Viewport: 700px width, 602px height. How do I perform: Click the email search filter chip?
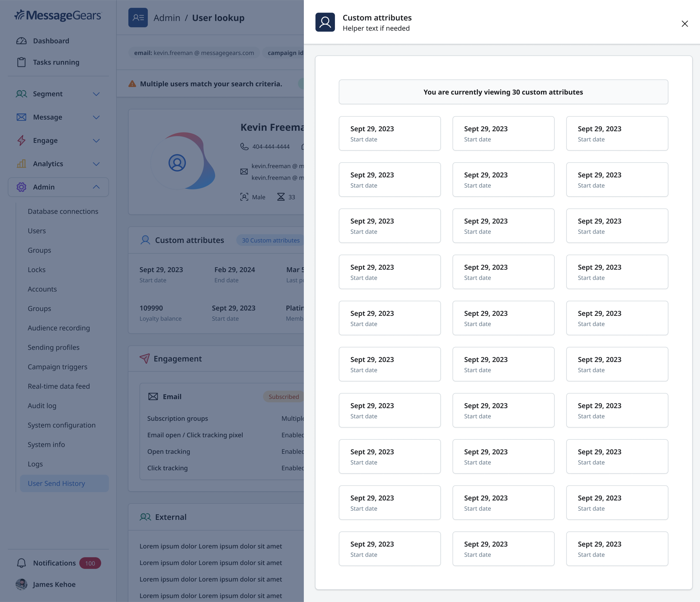coord(194,53)
